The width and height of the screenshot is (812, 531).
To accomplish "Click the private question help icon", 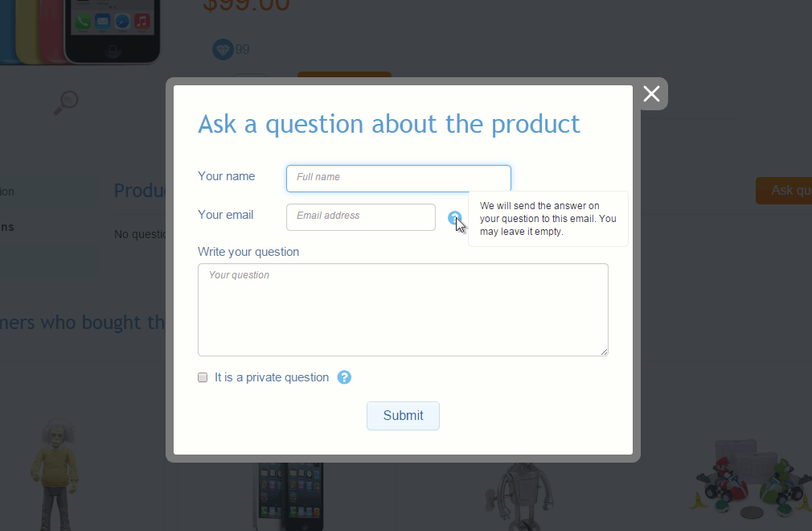I will [344, 377].
